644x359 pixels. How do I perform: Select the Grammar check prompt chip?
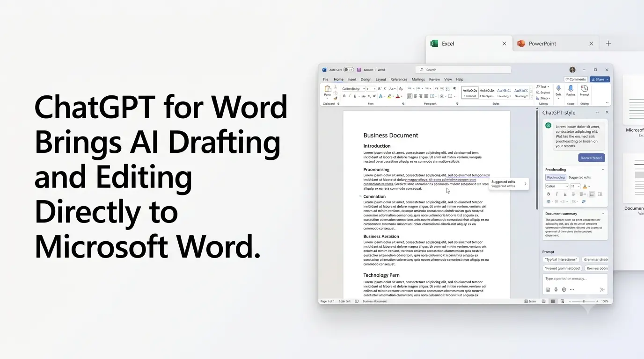point(595,259)
